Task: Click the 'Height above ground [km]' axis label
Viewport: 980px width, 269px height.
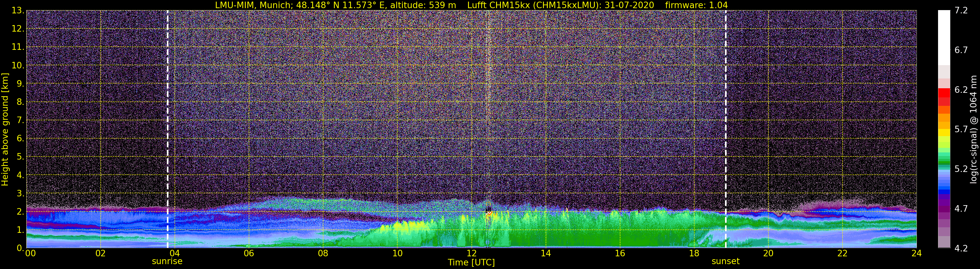Action: pos(5,129)
